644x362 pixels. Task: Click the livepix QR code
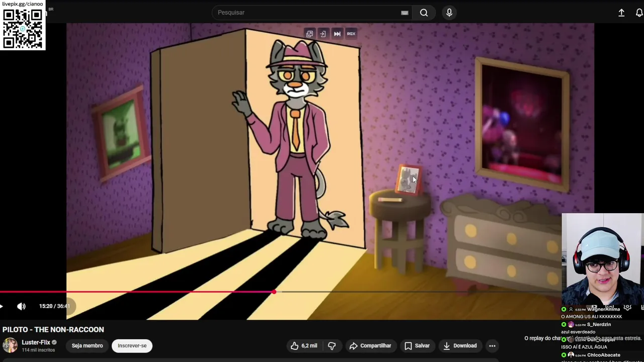click(23, 29)
